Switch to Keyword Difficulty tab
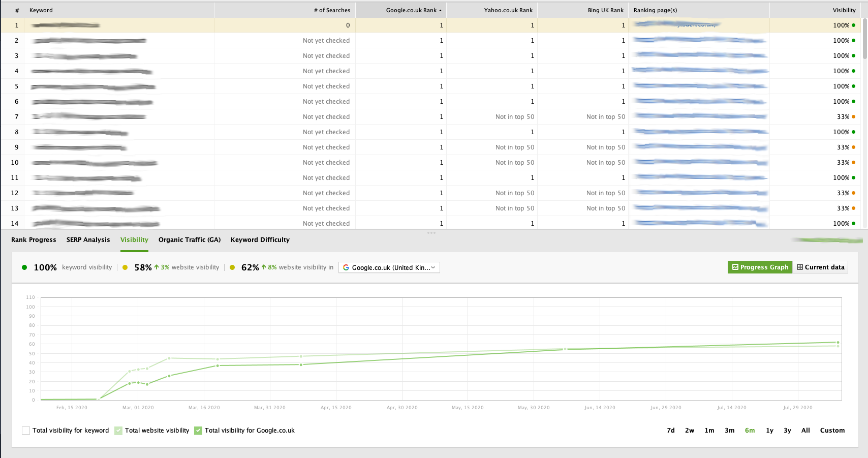 click(x=260, y=240)
